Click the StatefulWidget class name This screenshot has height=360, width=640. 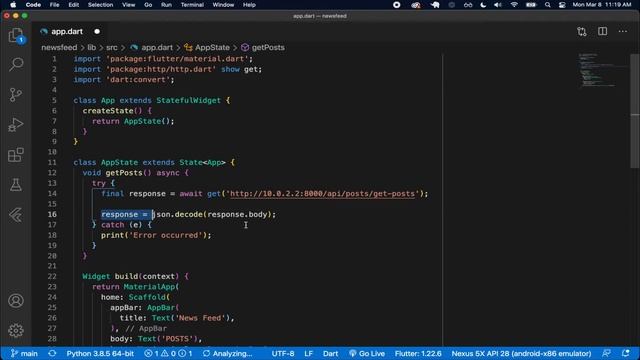(x=188, y=100)
